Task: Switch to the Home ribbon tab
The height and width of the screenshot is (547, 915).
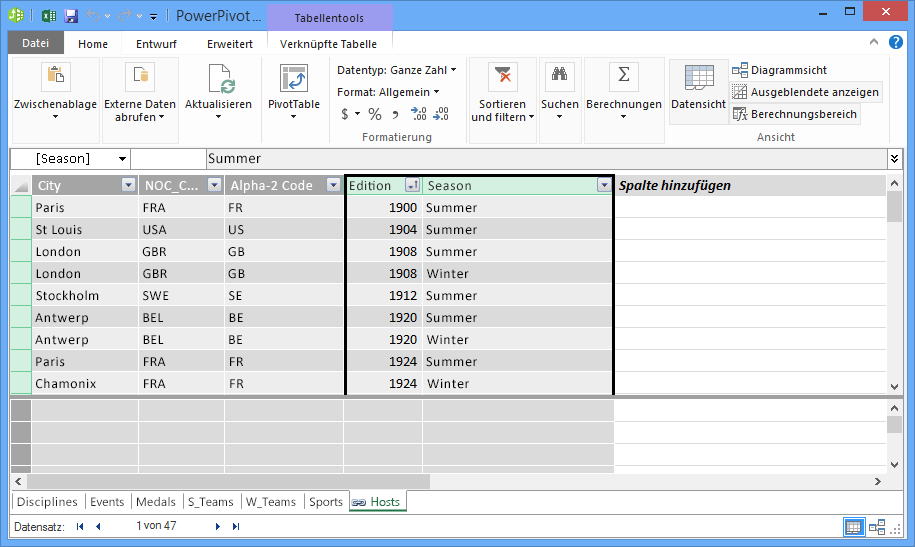Action: [x=93, y=44]
